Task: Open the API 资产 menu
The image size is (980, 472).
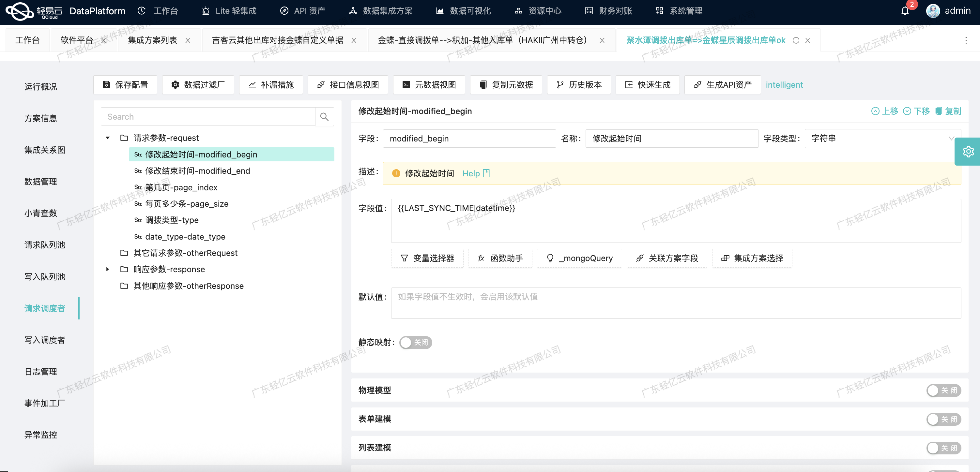Action: pyautogui.click(x=302, y=11)
